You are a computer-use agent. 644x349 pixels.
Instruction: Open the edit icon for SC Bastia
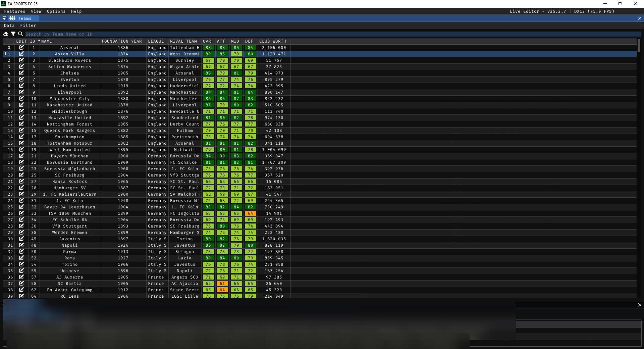tap(21, 284)
